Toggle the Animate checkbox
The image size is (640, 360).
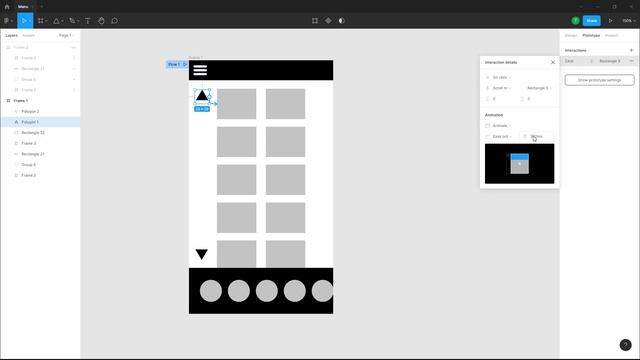click(487, 126)
